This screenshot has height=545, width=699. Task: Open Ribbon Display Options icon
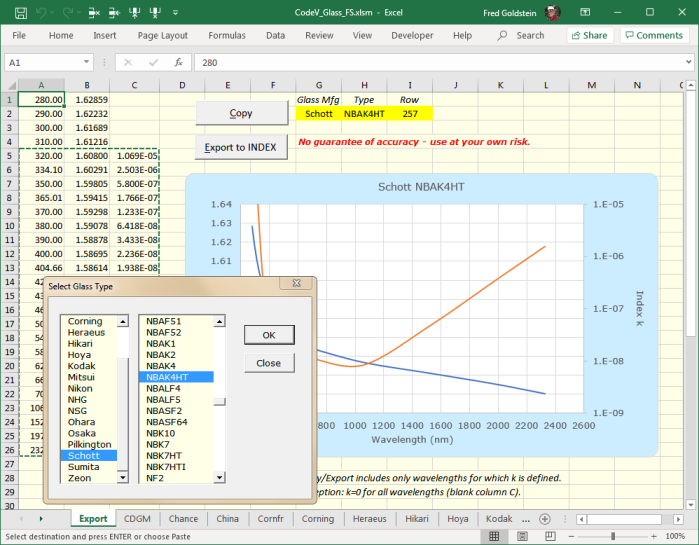(x=585, y=12)
